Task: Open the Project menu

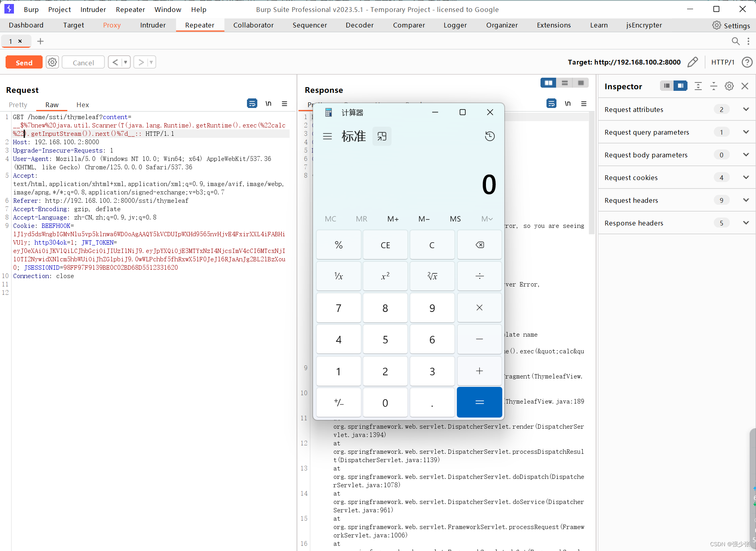Action: 59,10
